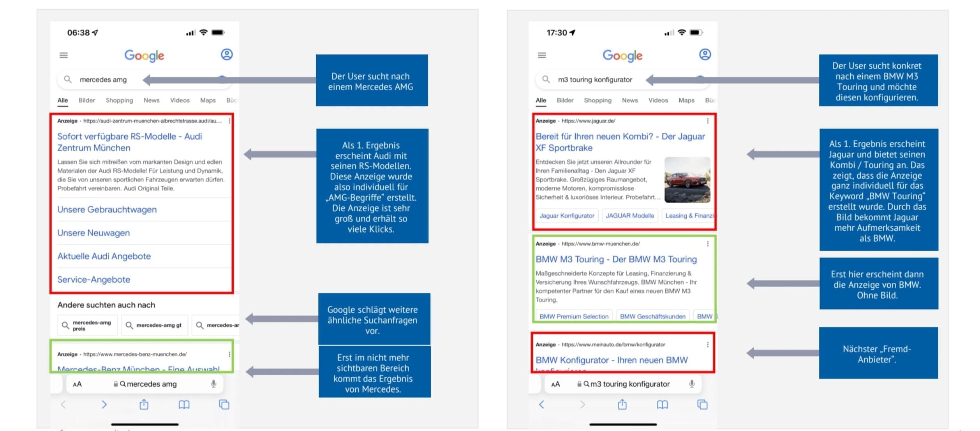Open Sofort verfügbare RS-Modelle Audi ad headline
980x431 pixels.
130,142
